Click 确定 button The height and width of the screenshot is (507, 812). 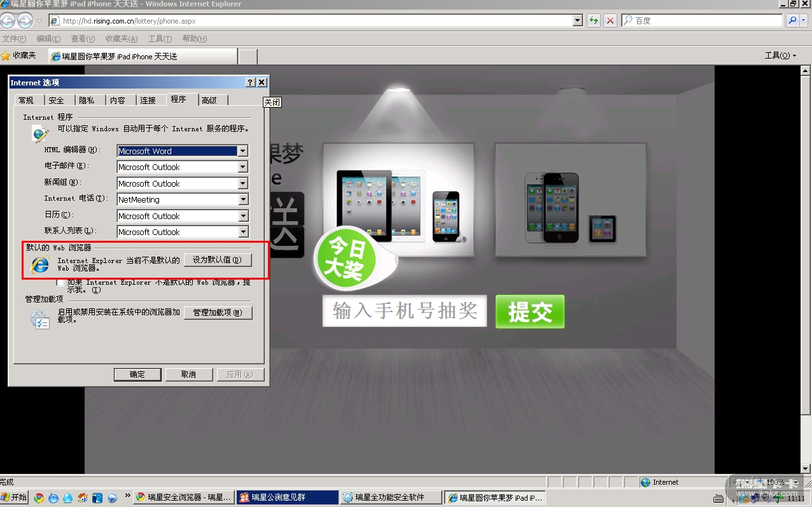[137, 375]
